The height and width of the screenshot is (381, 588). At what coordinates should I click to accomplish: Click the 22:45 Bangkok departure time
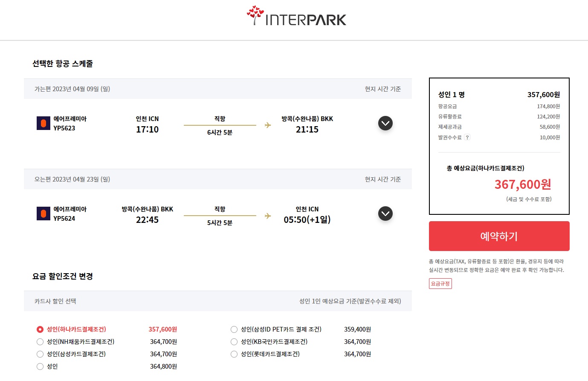(148, 220)
